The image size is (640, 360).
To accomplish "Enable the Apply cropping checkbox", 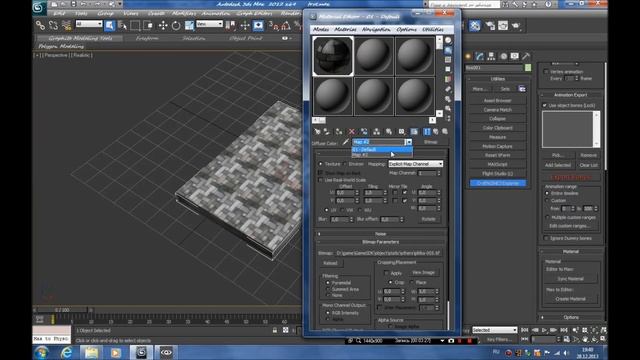I will click(x=386, y=273).
